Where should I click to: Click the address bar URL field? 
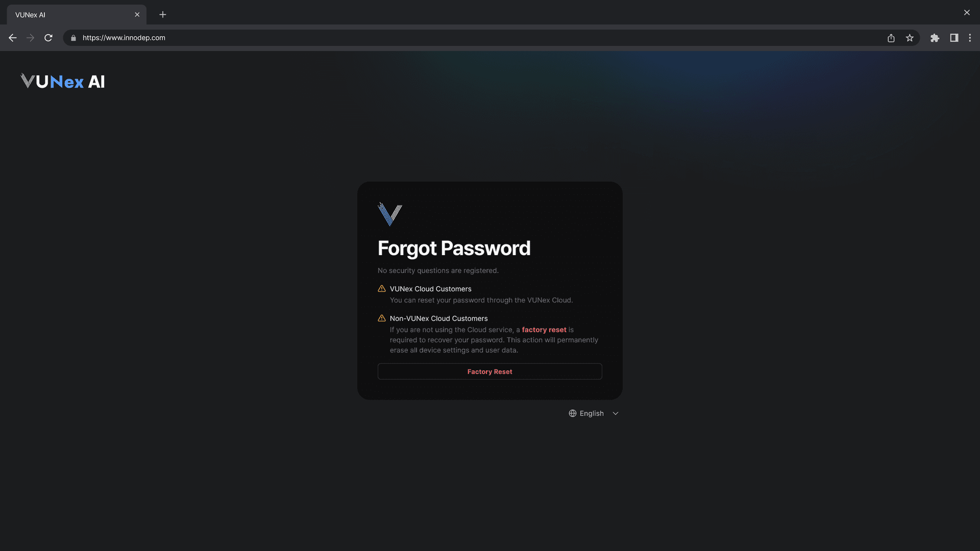480,38
